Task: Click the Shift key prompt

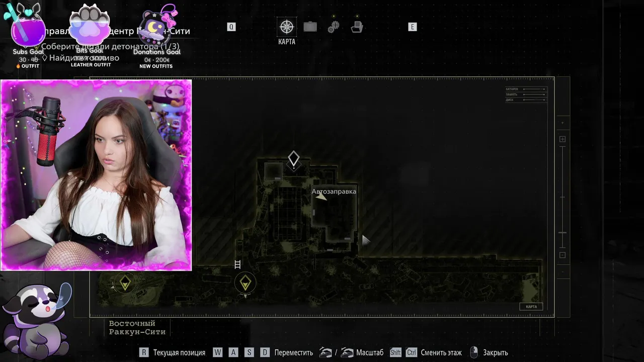Action: (x=395, y=352)
